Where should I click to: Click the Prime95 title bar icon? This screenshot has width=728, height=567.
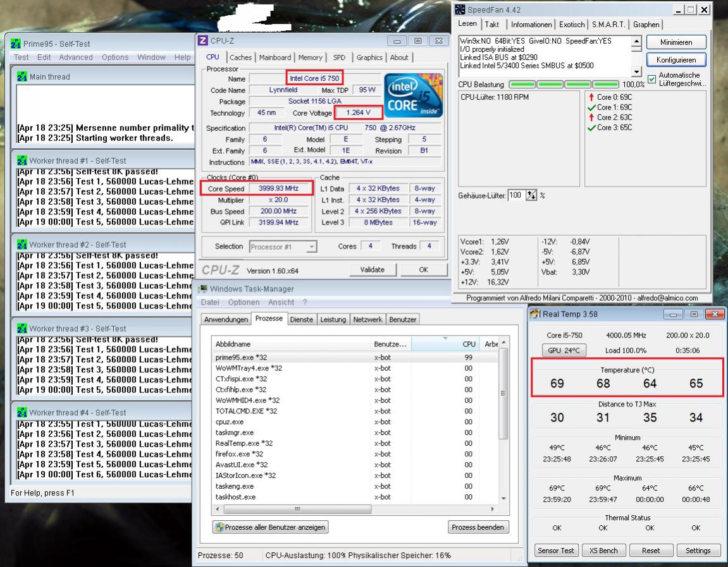point(16,44)
